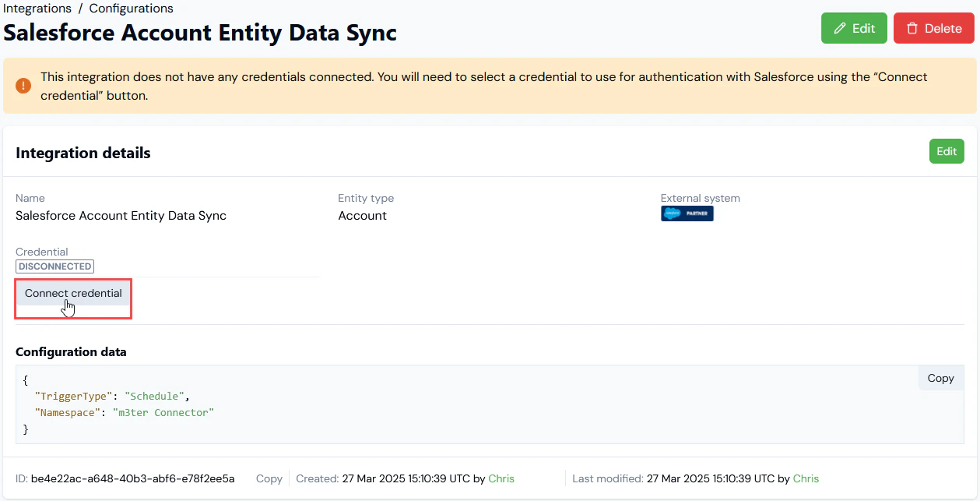
Task: Click Edit in Integration details panel
Action: pyautogui.click(x=947, y=151)
